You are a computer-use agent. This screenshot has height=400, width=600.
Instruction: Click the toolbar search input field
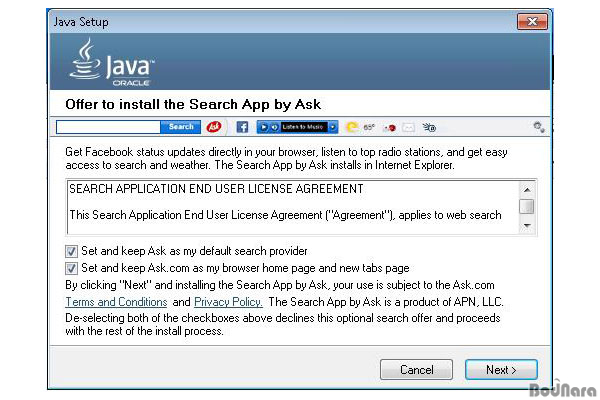point(108,127)
